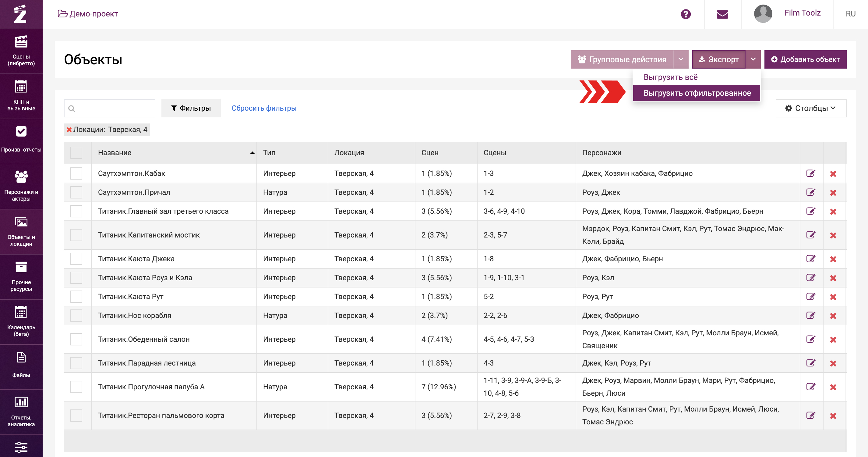Toggle the select-all header checkbox

76,153
